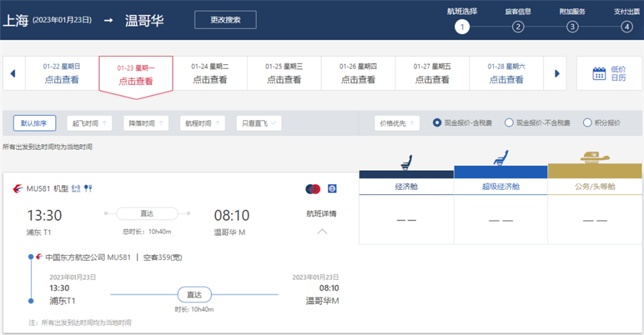Viewport: 644px width, 335px height.
Task: Click step 2 circle for 旅客信息
Action: click(x=518, y=27)
